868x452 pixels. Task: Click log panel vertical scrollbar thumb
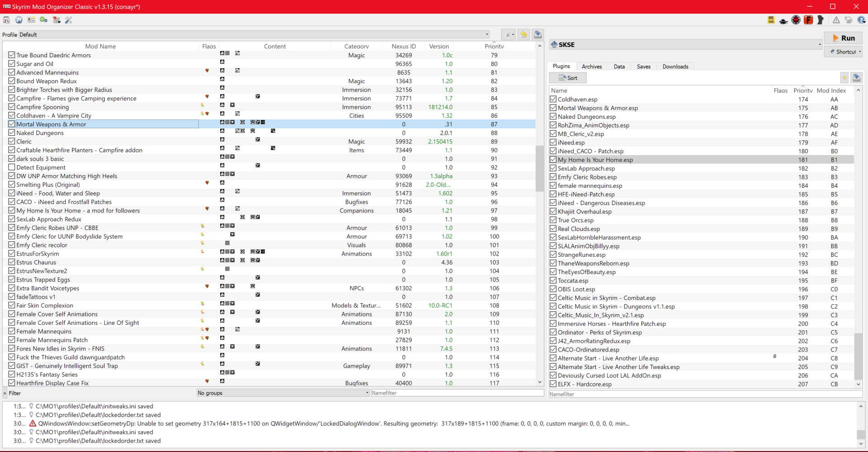(861, 434)
